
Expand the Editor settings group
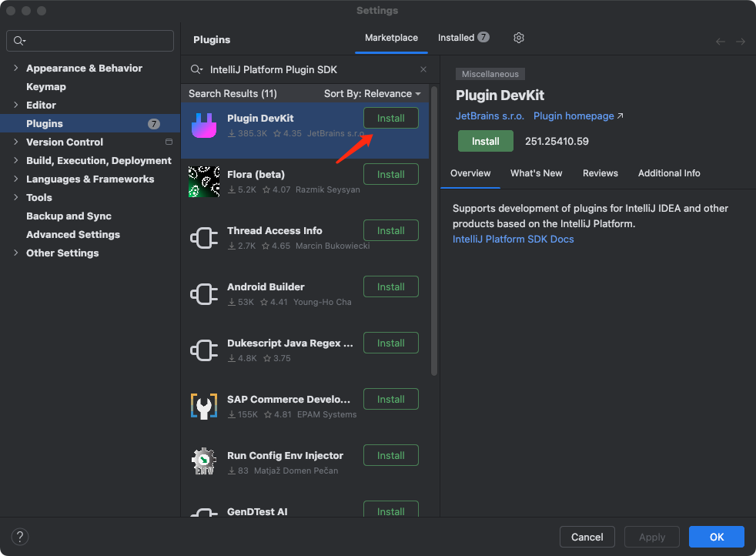tap(16, 105)
